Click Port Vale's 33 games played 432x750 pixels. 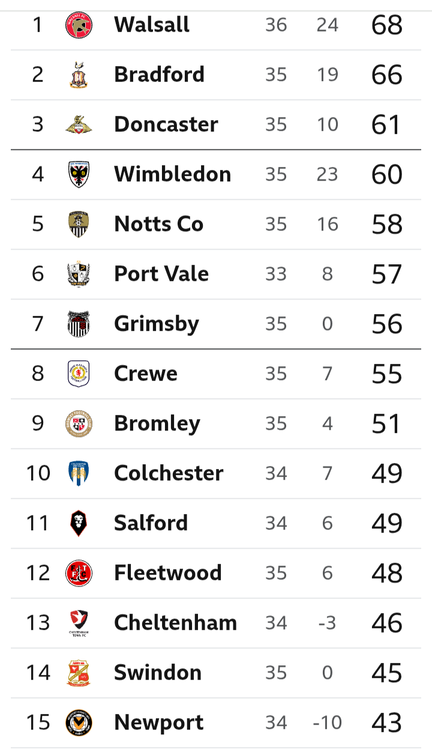[x=276, y=274]
